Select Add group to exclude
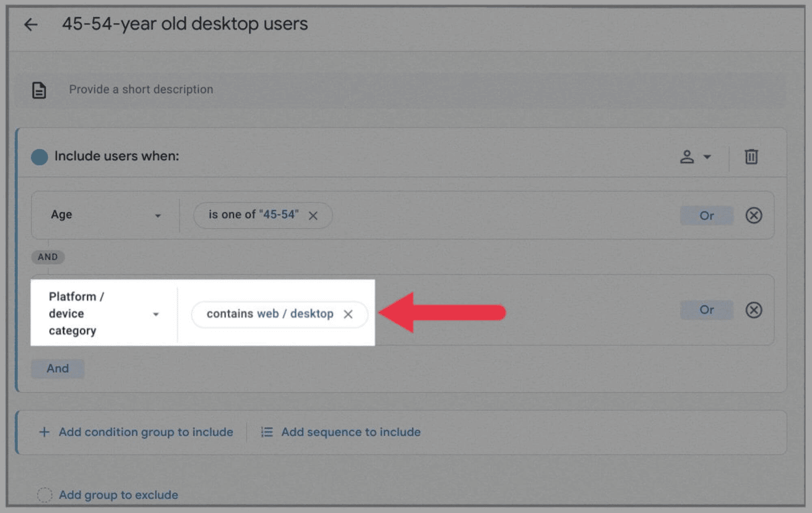Screen dimensions: 812x513 tap(118, 495)
